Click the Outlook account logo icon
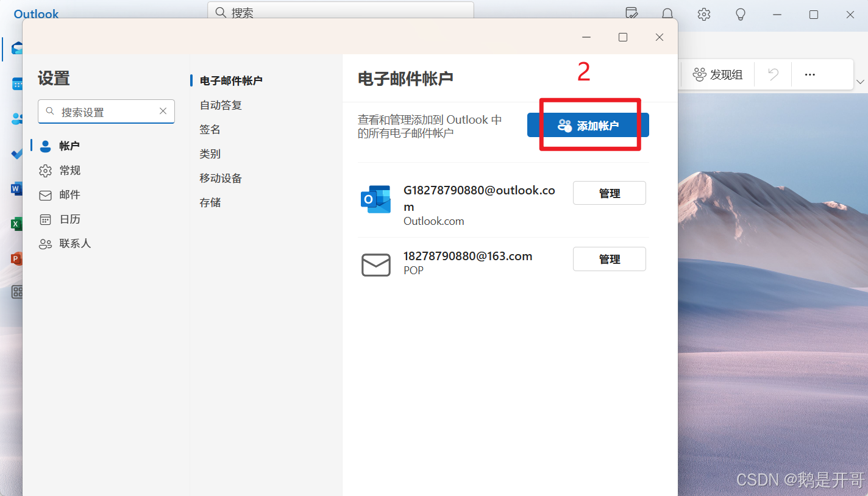Viewport: 868px width, 496px height. click(375, 199)
